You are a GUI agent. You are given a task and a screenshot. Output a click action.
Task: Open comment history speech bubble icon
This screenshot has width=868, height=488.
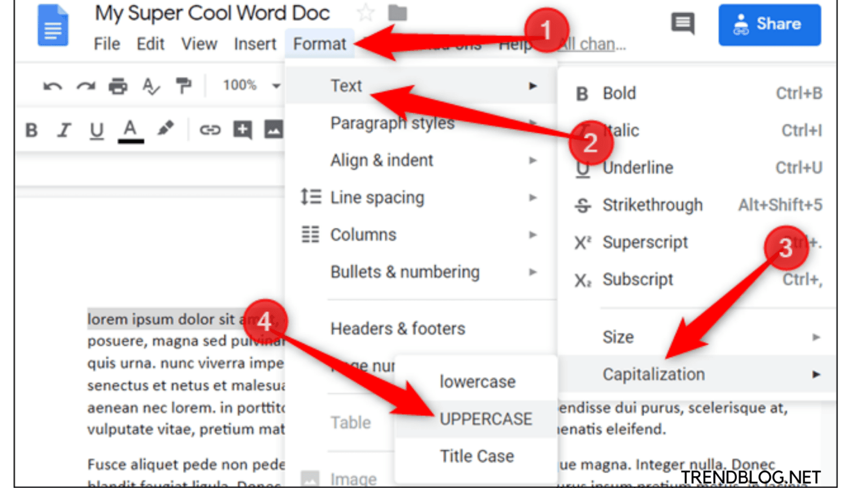tap(683, 24)
